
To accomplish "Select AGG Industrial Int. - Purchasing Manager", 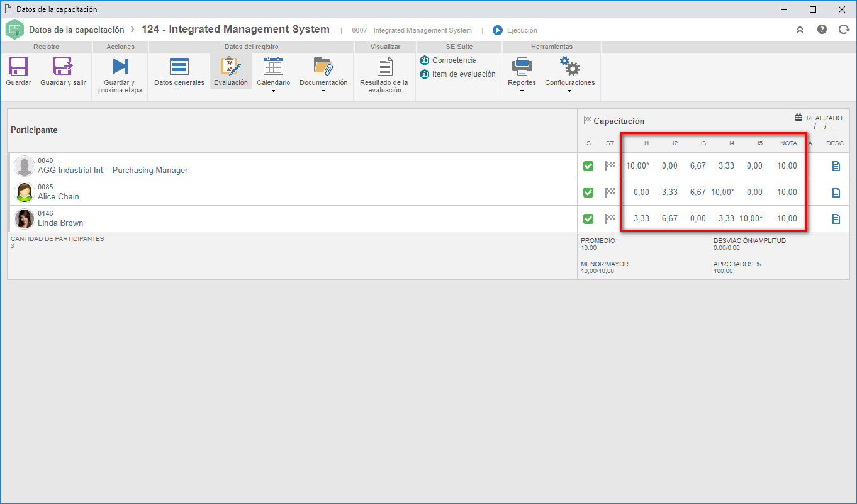I will 113,171.
